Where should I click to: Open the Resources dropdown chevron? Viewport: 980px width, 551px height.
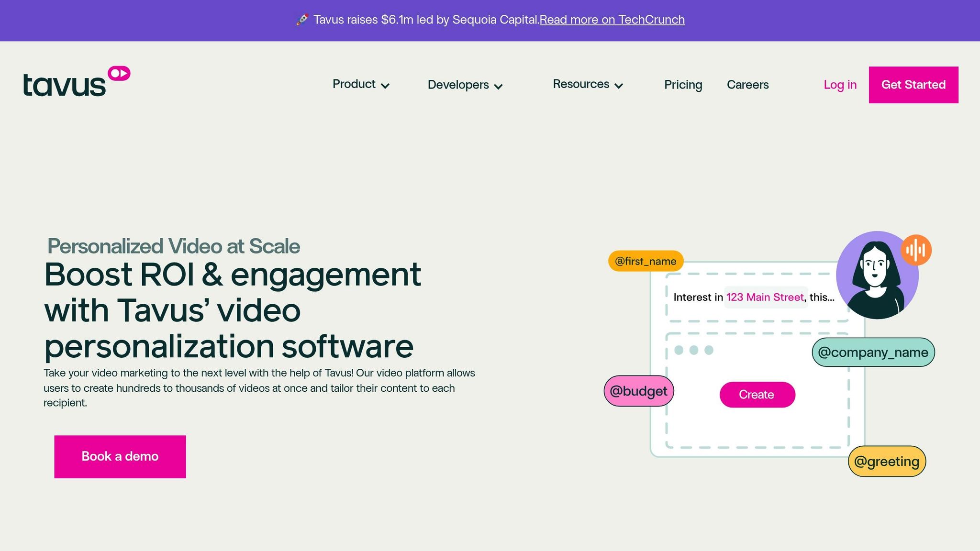pyautogui.click(x=619, y=86)
